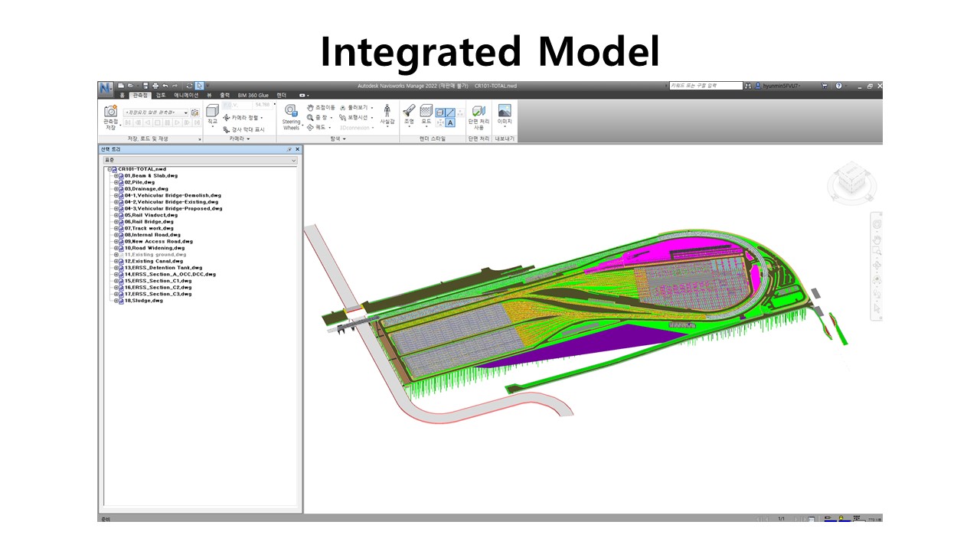The width and height of the screenshot is (980, 551).
Task: Click the hyunmin5FVU7 account button
Action: click(779, 86)
